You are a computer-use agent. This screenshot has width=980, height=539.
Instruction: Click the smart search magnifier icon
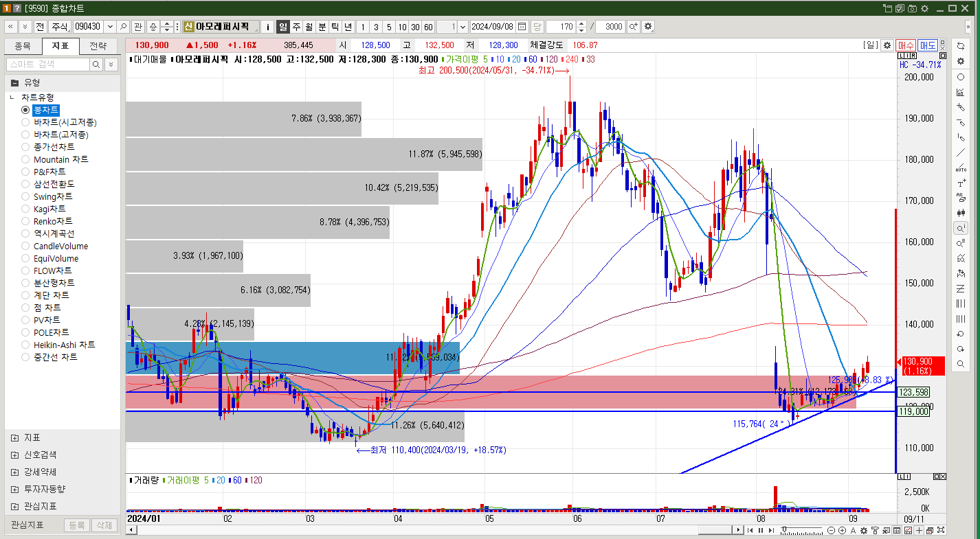96,64
